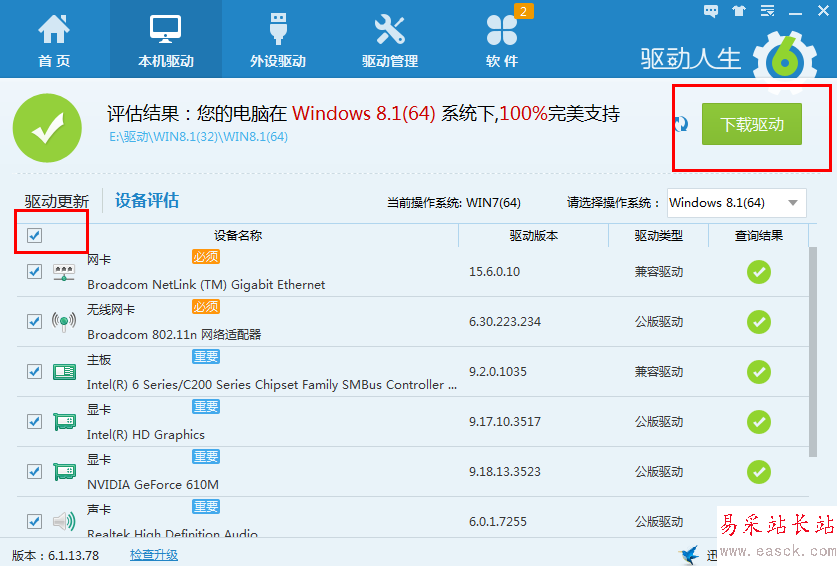Click the 版本 6.1.13.78 version text
This screenshot has height=566, width=837.
pos(56,556)
